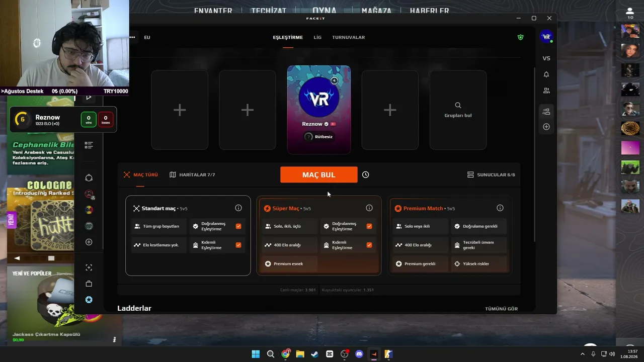
Task: Show info for Süper Maç
Action: (x=369, y=208)
